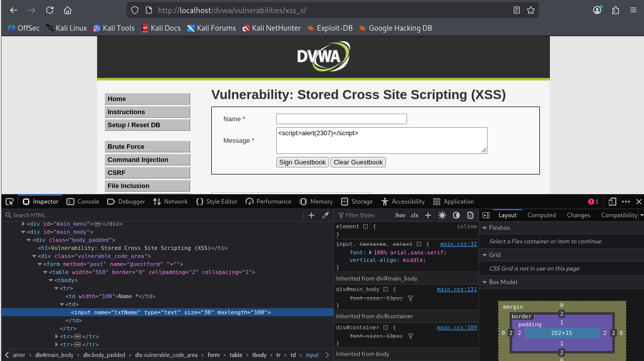This screenshot has width=644, height=361.
Task: Add a new CSS rule
Action: point(428,215)
